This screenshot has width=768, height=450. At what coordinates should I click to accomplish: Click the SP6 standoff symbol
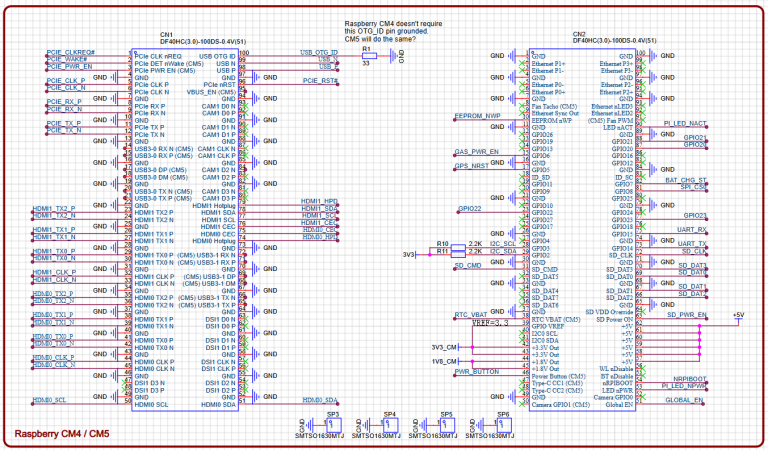(503, 425)
